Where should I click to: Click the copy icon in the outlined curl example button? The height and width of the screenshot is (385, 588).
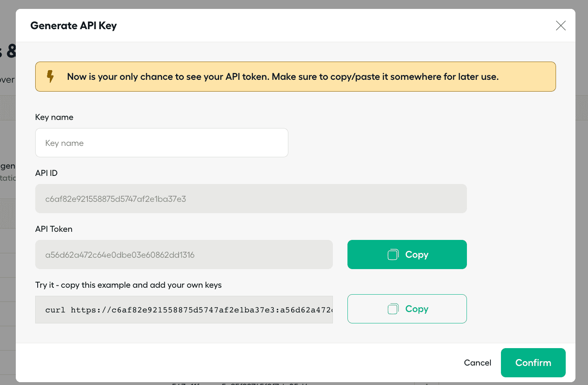pos(393,309)
